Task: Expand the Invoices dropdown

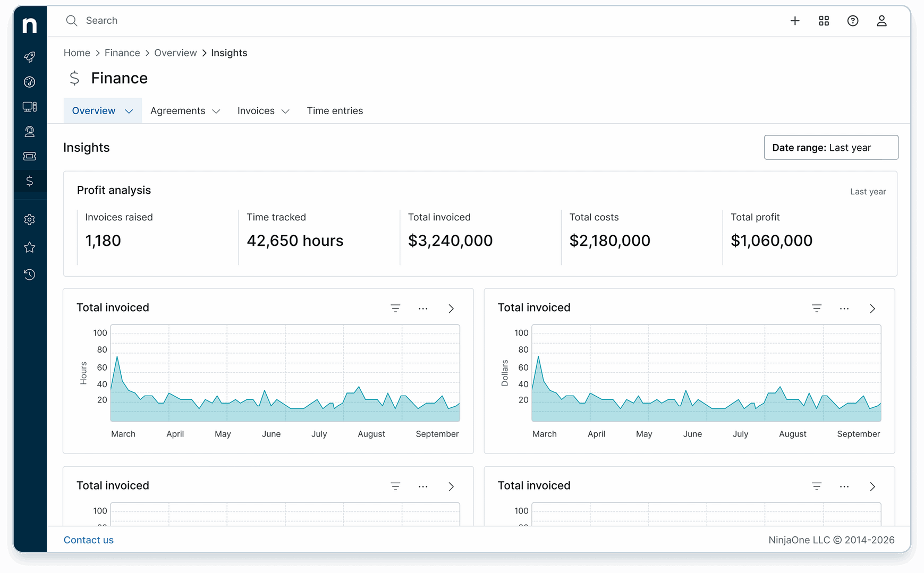Action: (x=286, y=111)
